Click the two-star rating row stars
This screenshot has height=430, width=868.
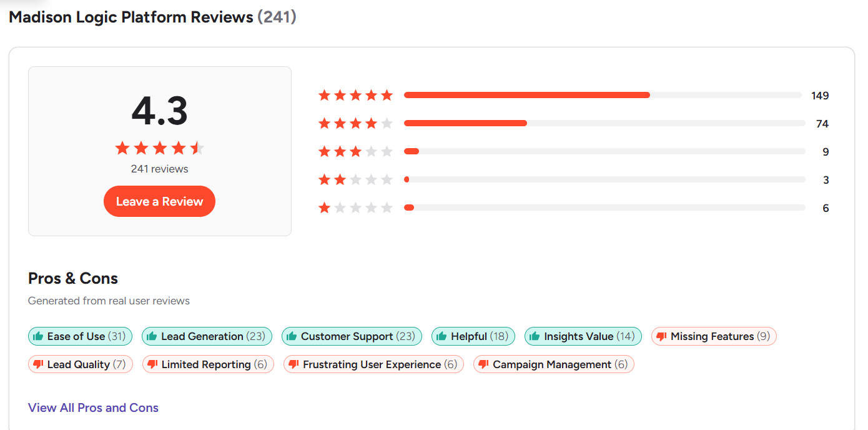[355, 180]
